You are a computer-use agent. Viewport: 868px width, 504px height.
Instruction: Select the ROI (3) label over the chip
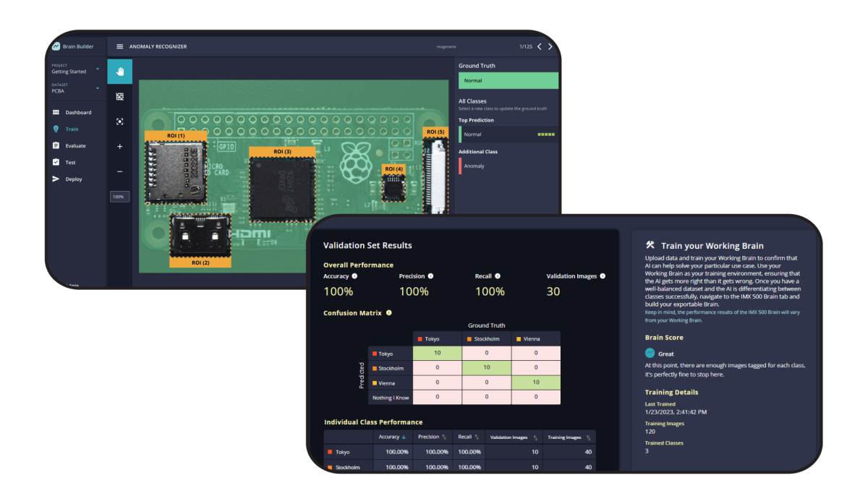(282, 152)
